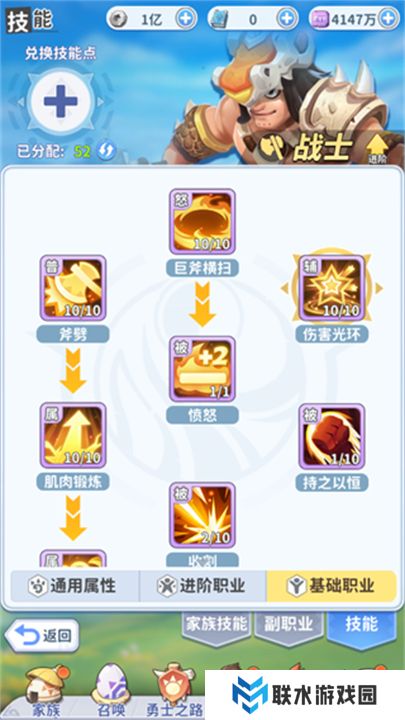Tap the 斧劈 axe skill icon
The height and width of the screenshot is (720, 405).
point(73,288)
